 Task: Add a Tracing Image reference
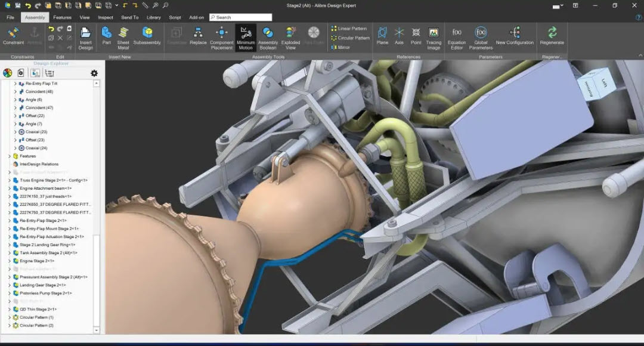click(434, 37)
